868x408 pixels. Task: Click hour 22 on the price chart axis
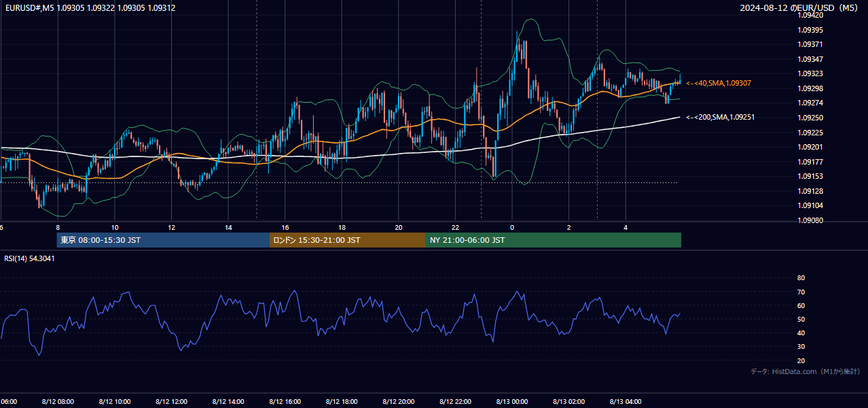coord(456,227)
